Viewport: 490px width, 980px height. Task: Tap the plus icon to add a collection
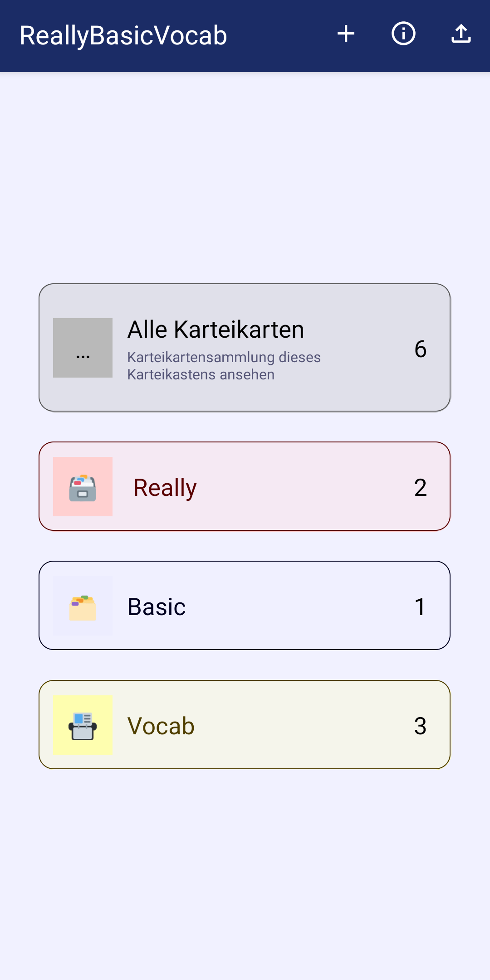(346, 34)
